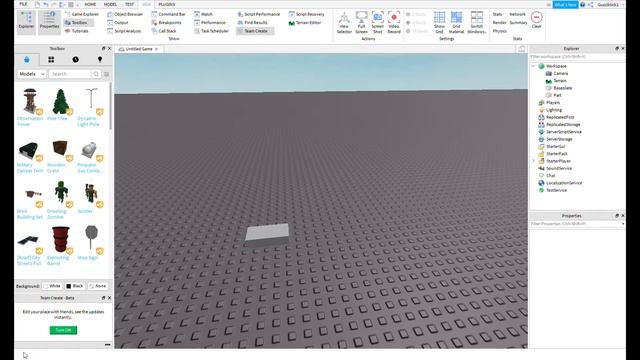This screenshot has width=640, height=360.
Task: Open the Task Scheduler
Action: tap(212, 31)
